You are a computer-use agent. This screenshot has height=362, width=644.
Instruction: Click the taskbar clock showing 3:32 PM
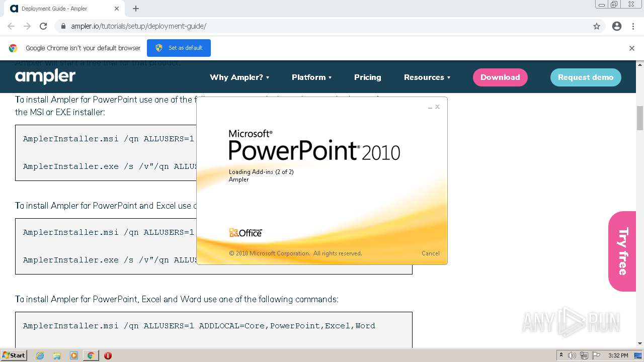[618, 355]
